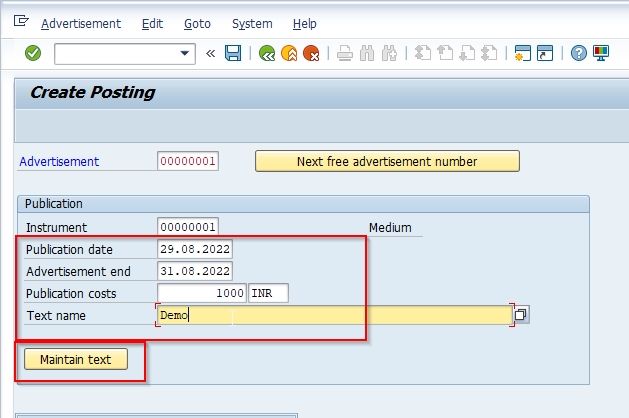Click the Customize Local Layout monitor icon

(601, 53)
